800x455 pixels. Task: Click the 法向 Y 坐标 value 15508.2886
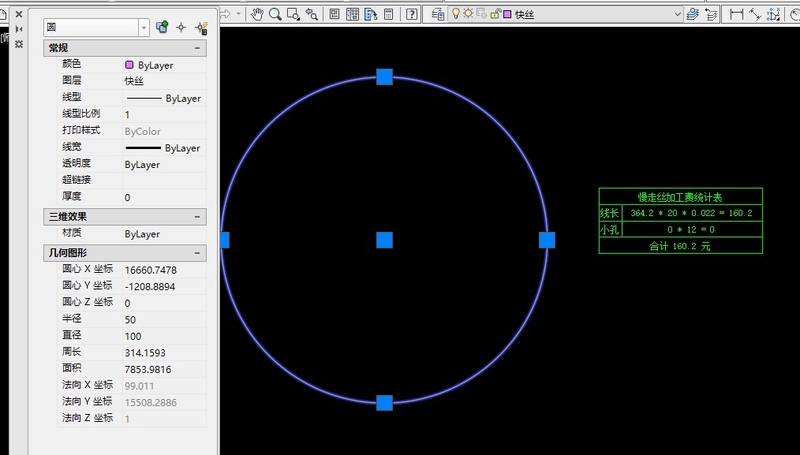(164, 402)
